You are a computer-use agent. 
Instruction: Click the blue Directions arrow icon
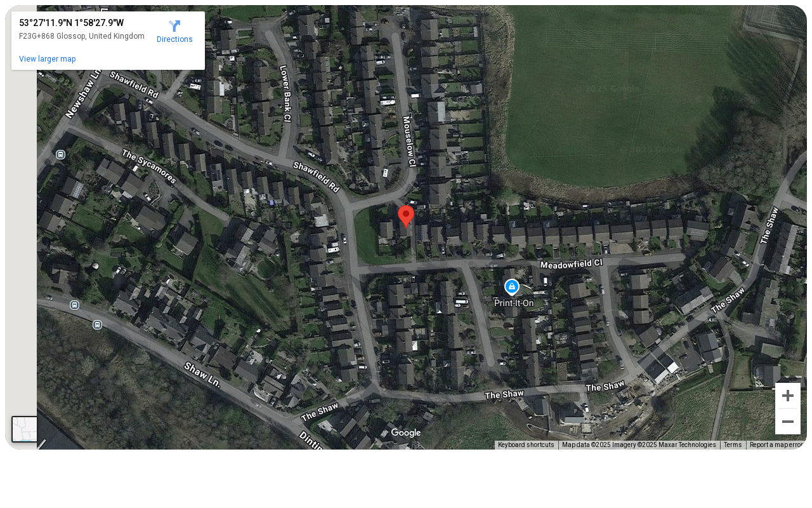click(174, 25)
